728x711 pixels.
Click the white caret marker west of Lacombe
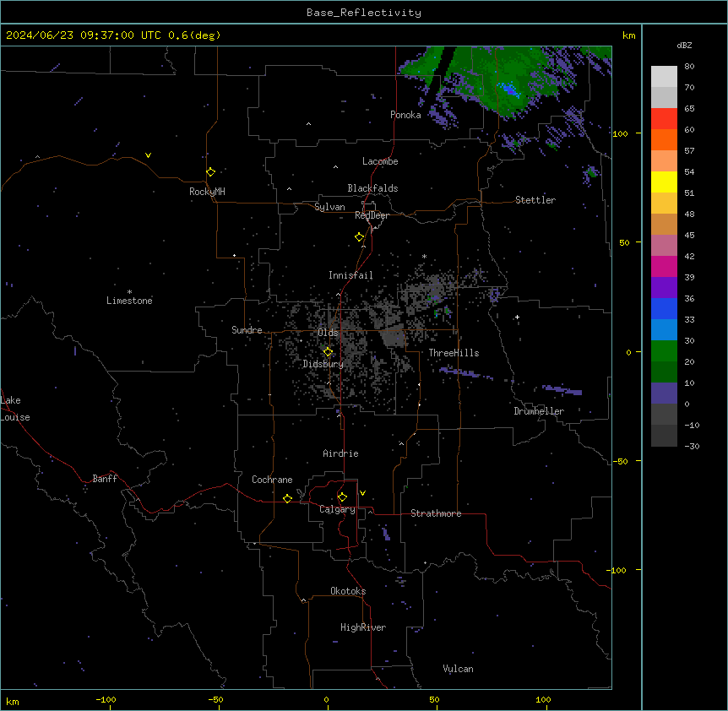pos(335,166)
